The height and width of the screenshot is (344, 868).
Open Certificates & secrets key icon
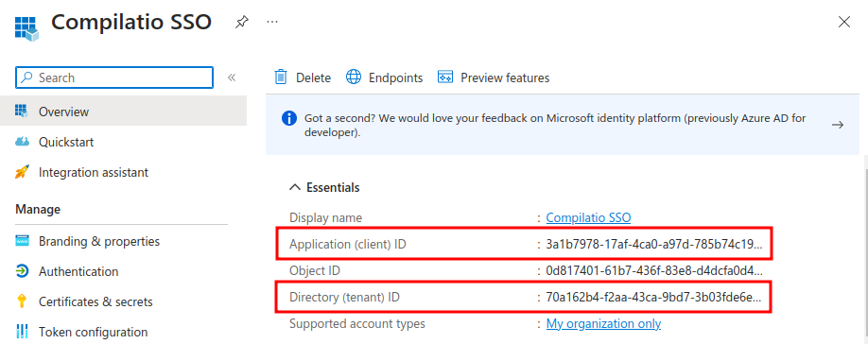tap(22, 302)
